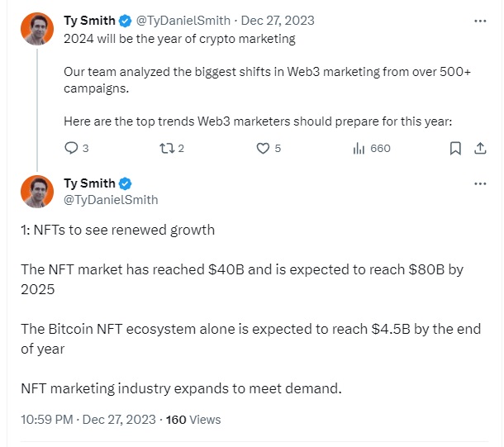
Task: Click verified badge on second Ty Smith tweet
Action: [125, 183]
